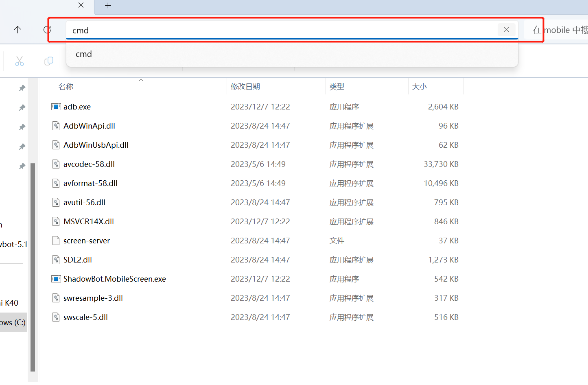Image resolution: width=588 pixels, height=385 pixels.
Task: Select the file name avcodec-58.dll
Action: click(89, 164)
